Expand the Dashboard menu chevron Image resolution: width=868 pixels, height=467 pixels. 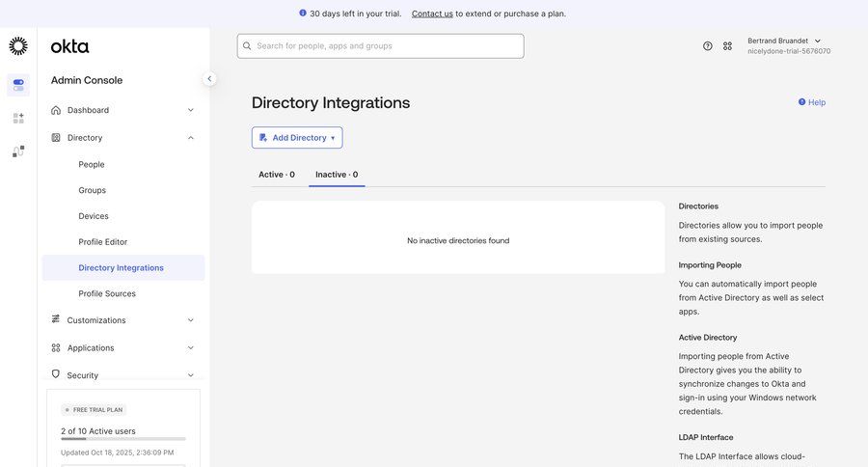tap(190, 110)
